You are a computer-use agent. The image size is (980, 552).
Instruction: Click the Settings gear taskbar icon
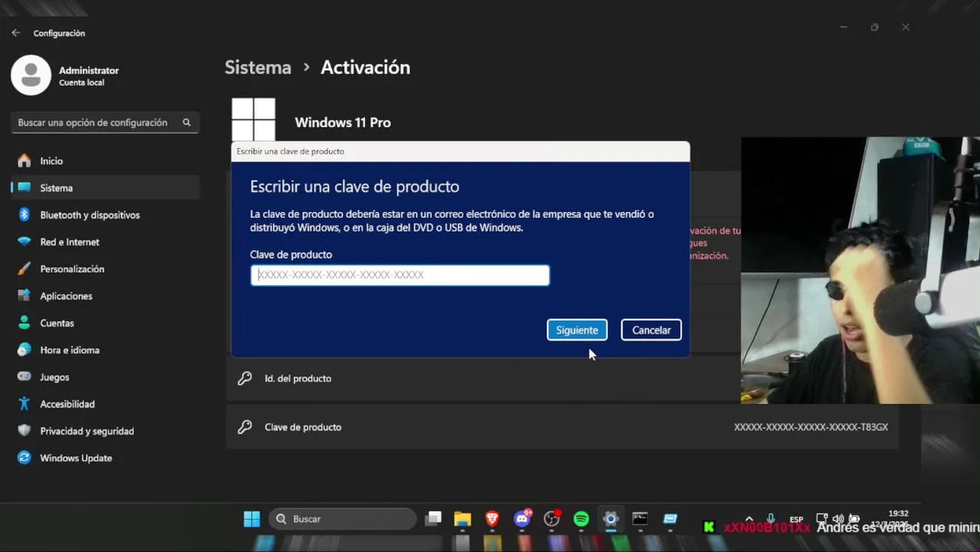610,519
